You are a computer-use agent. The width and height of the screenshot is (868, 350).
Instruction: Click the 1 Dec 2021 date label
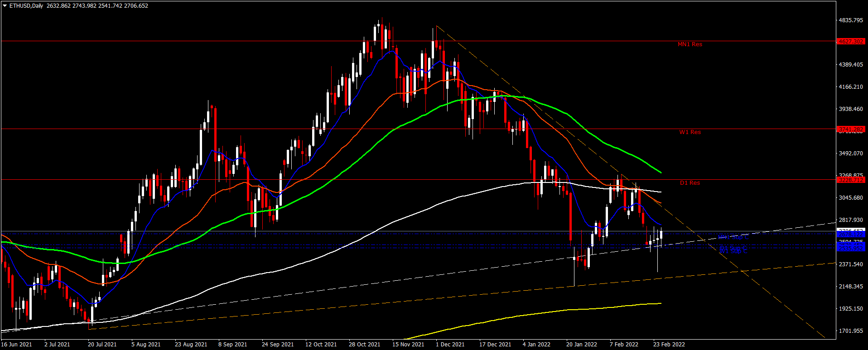point(450,345)
